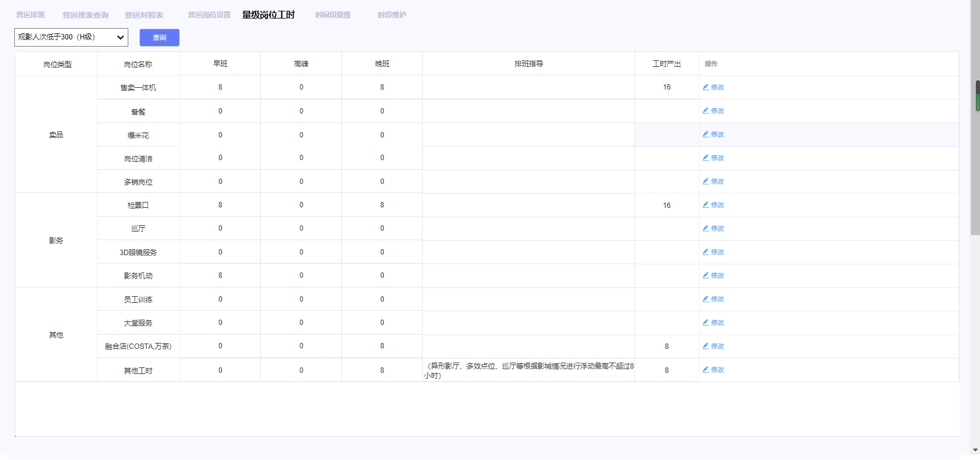Click the 排班指导 note in 其他工时 row

click(x=529, y=370)
